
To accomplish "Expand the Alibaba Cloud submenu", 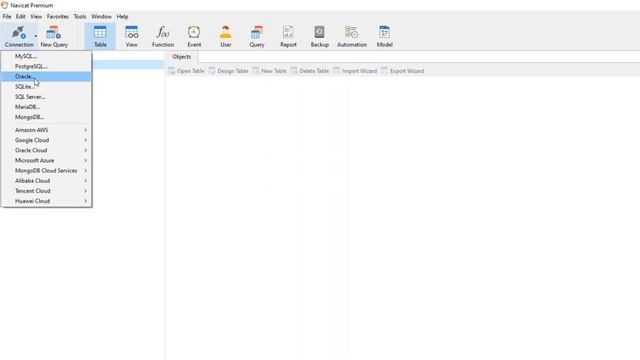I will [x=46, y=181].
